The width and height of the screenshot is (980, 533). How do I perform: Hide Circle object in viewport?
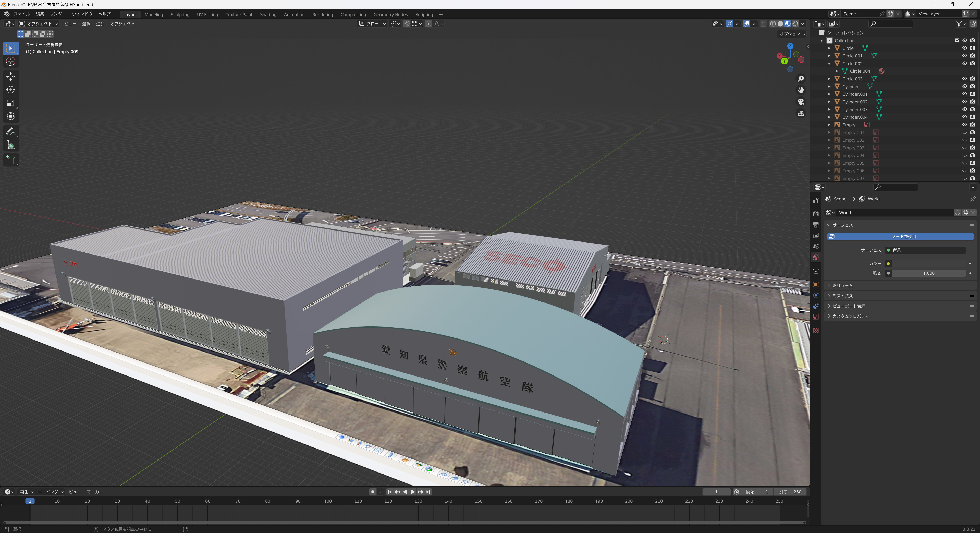(964, 48)
